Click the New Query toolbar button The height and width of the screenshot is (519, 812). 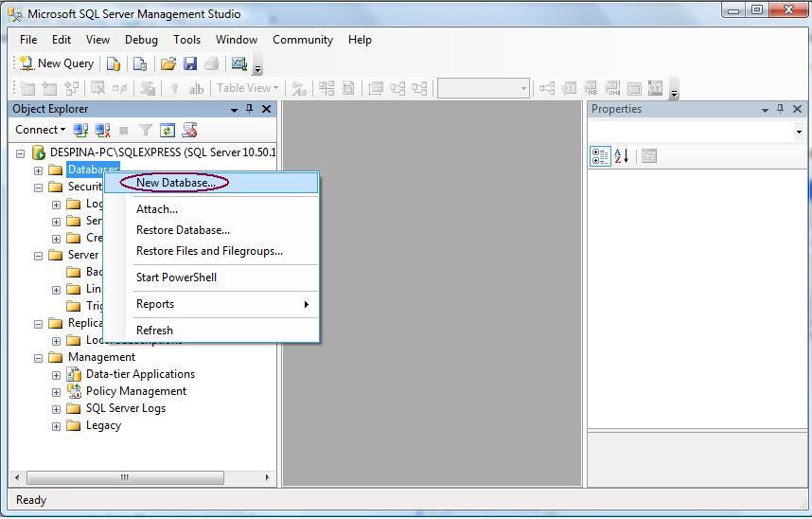(x=57, y=63)
